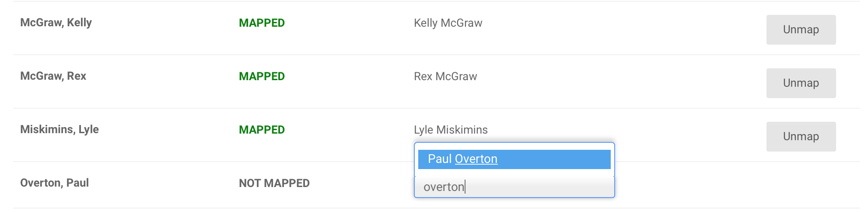868x212 pixels.
Task: Click the word Paul in the suggestion
Action: 440,159
